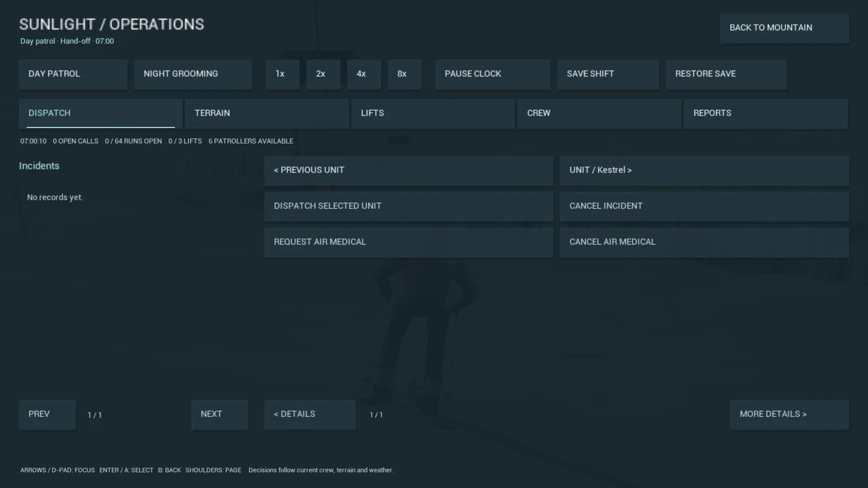Click '0 / 64 RUNS OPEN' status
Image resolution: width=868 pixels, height=488 pixels.
(133, 141)
